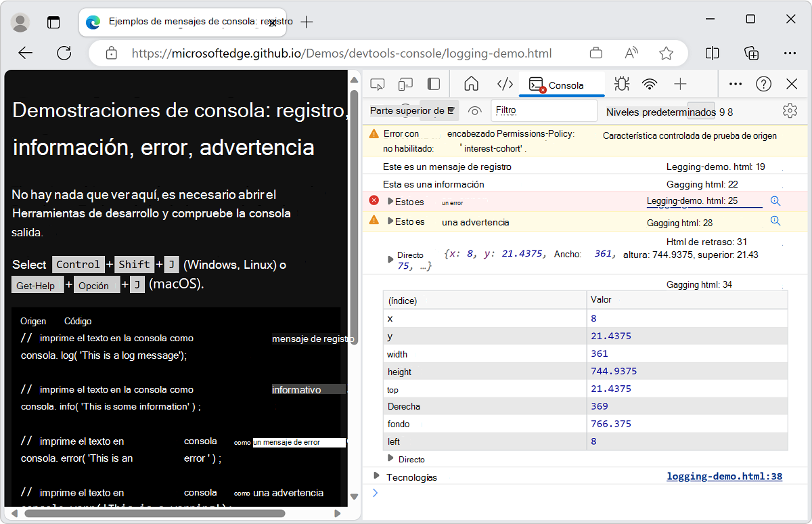
Task: Click the 'Característica controlada de prueba de origen' text
Action: click(x=690, y=135)
